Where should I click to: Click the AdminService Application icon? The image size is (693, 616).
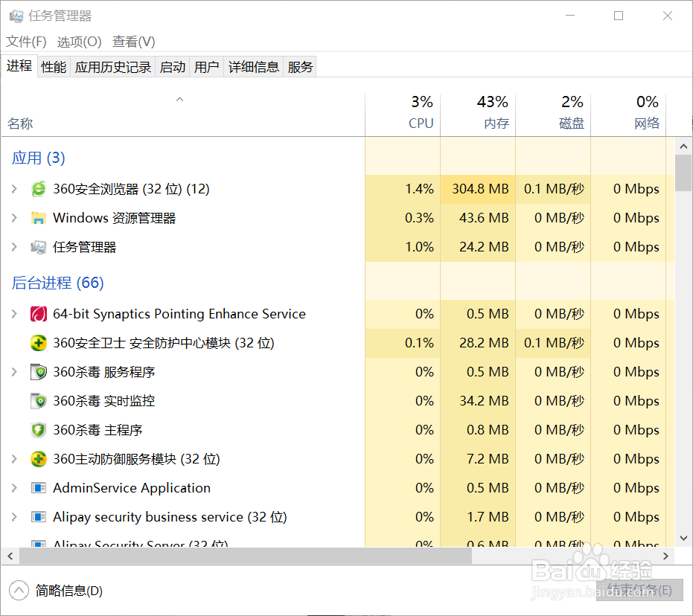click(x=38, y=488)
